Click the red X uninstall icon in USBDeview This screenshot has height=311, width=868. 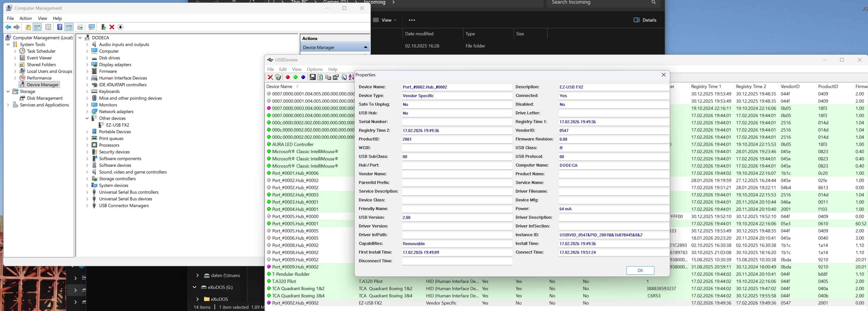(x=270, y=77)
